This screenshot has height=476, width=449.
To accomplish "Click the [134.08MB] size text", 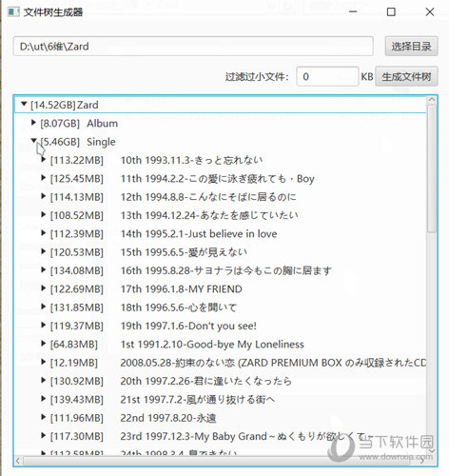I will click(x=77, y=270).
